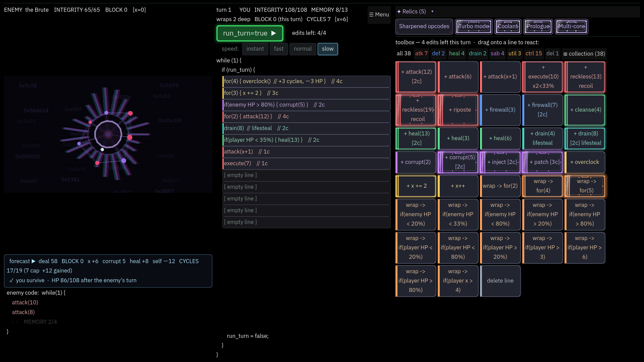Click the forecast panel summary

(x=108, y=271)
